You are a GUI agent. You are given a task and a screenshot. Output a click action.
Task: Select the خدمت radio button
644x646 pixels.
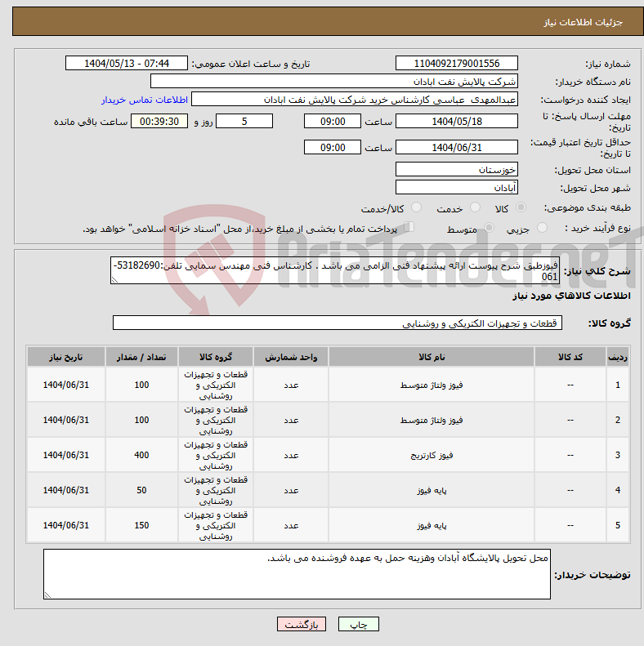pyautogui.click(x=475, y=207)
